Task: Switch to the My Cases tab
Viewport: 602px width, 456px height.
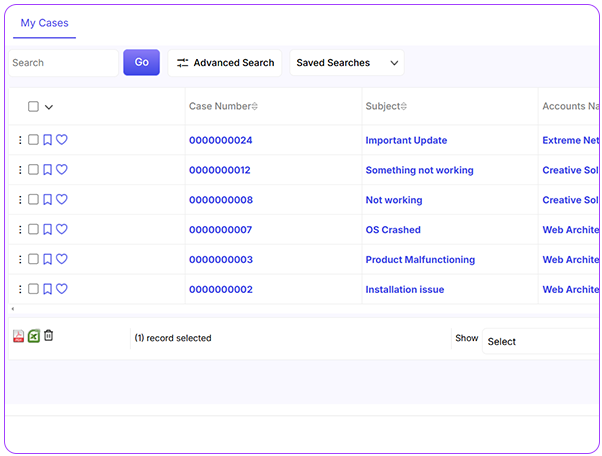Action: pos(44,23)
